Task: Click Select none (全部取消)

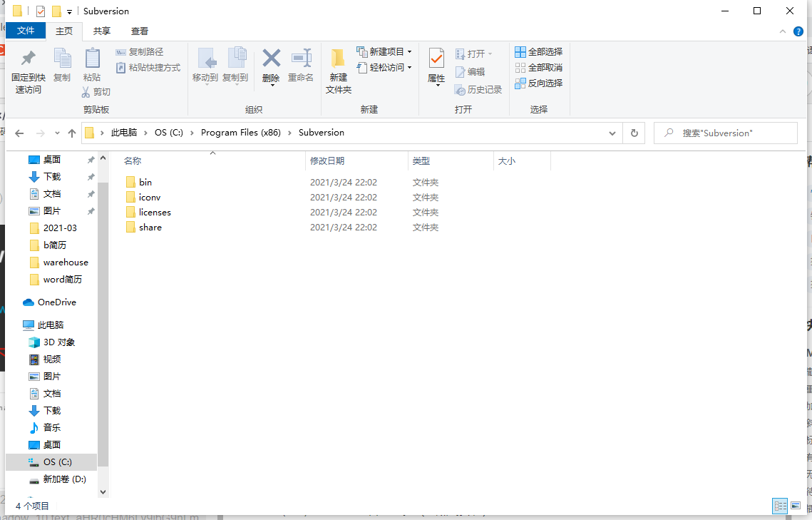Action: (538, 67)
